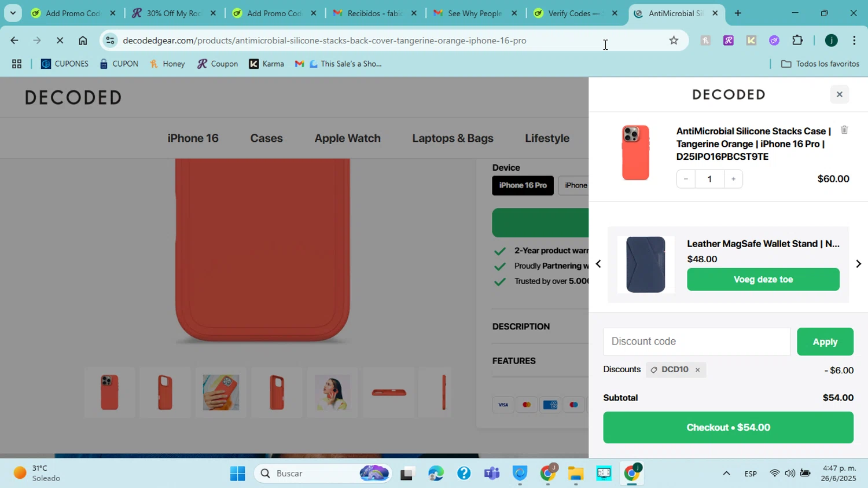Open Chrome profile avatar
Image resolution: width=868 pixels, height=488 pixels.
click(x=831, y=41)
